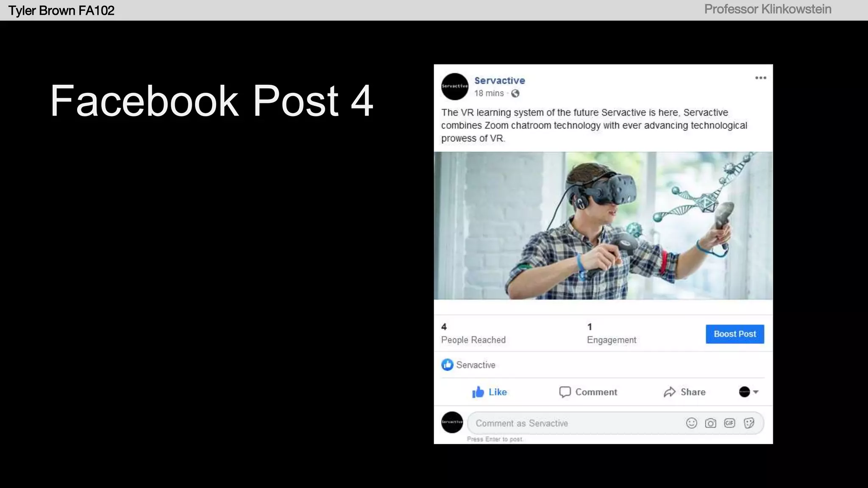Image resolution: width=868 pixels, height=488 pixels.
Task: Share the post
Action: pos(684,392)
